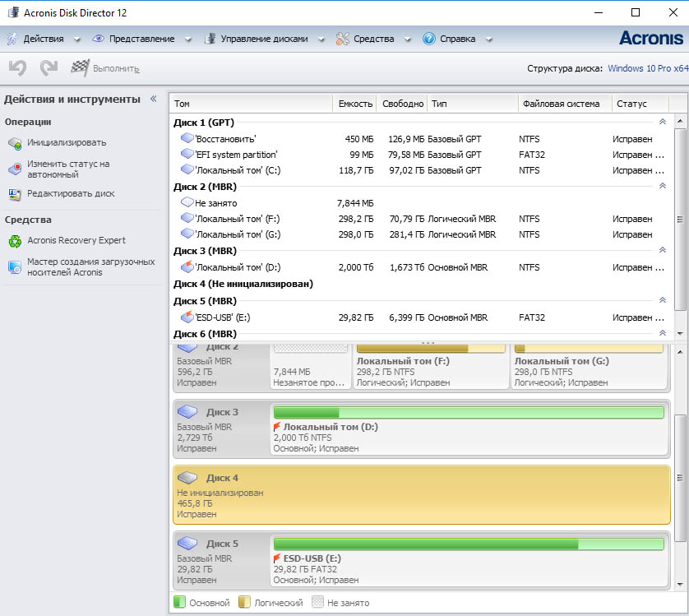689x616 pixels.
Task: Click Редактировать диск operation link
Action: pyautogui.click(x=71, y=193)
